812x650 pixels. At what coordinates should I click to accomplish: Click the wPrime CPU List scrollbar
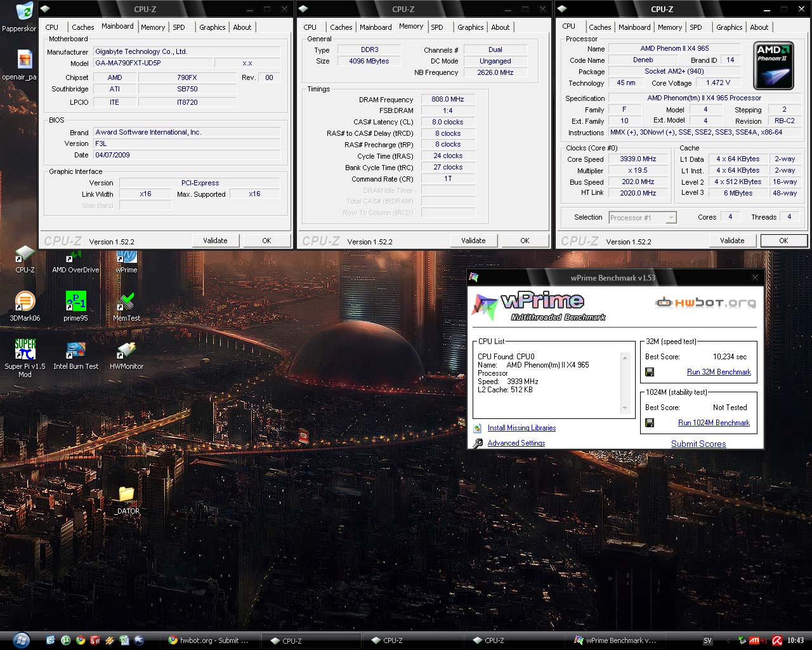tap(625, 383)
